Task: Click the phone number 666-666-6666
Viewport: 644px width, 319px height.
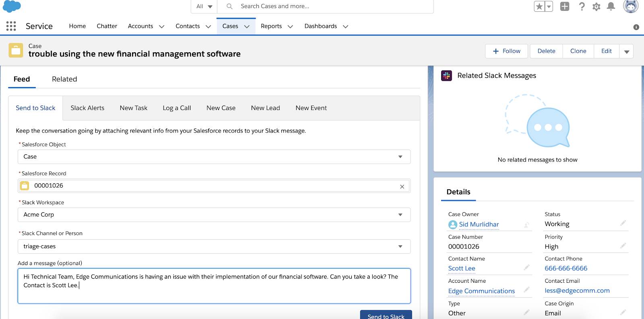Action: coord(566,269)
